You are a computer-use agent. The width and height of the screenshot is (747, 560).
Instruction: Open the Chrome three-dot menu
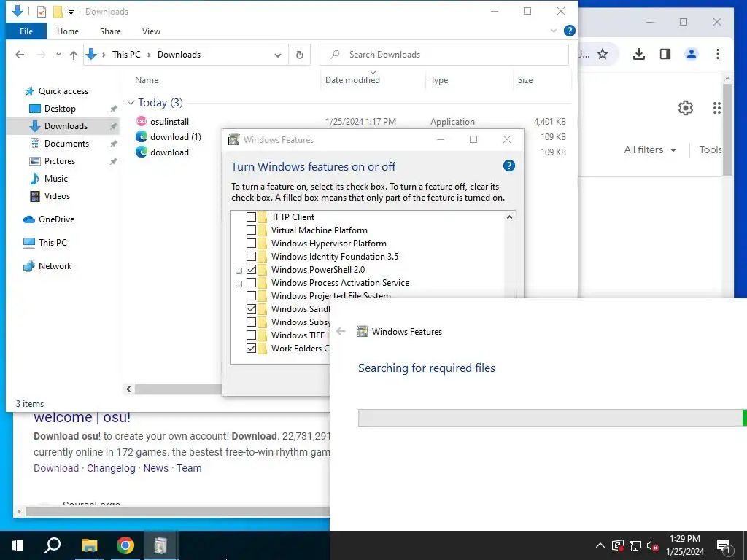[718, 54]
